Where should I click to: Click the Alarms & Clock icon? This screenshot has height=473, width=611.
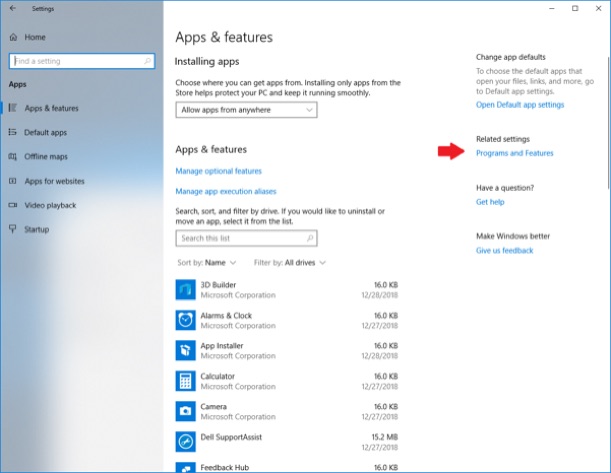click(x=185, y=320)
